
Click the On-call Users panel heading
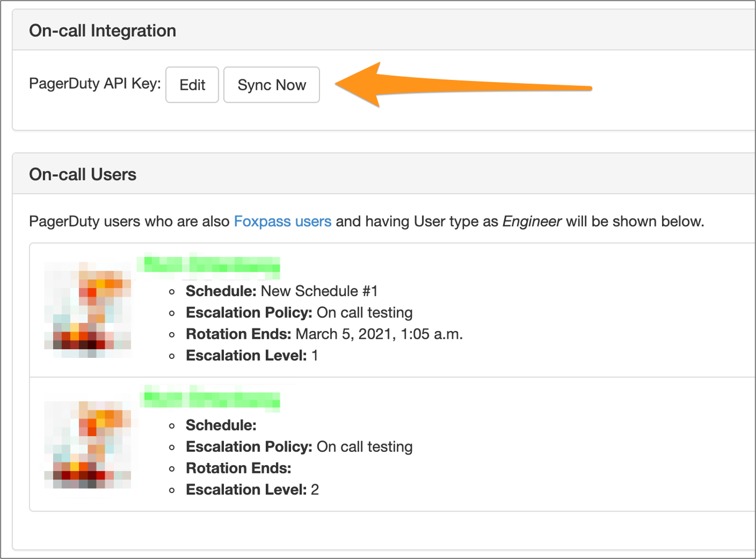pyautogui.click(x=83, y=175)
